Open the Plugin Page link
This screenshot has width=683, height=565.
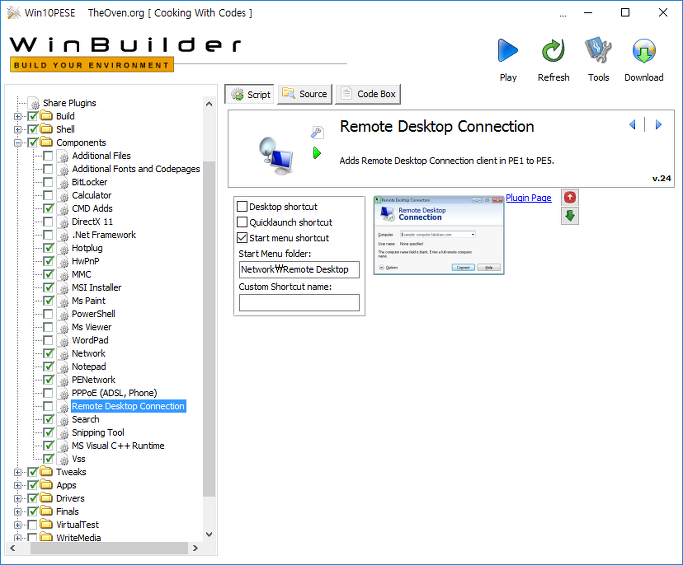[x=528, y=198]
